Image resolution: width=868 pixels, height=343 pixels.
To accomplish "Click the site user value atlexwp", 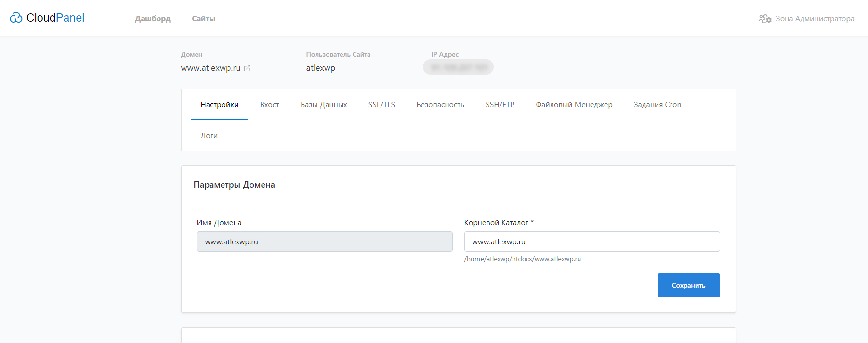I will [x=321, y=68].
